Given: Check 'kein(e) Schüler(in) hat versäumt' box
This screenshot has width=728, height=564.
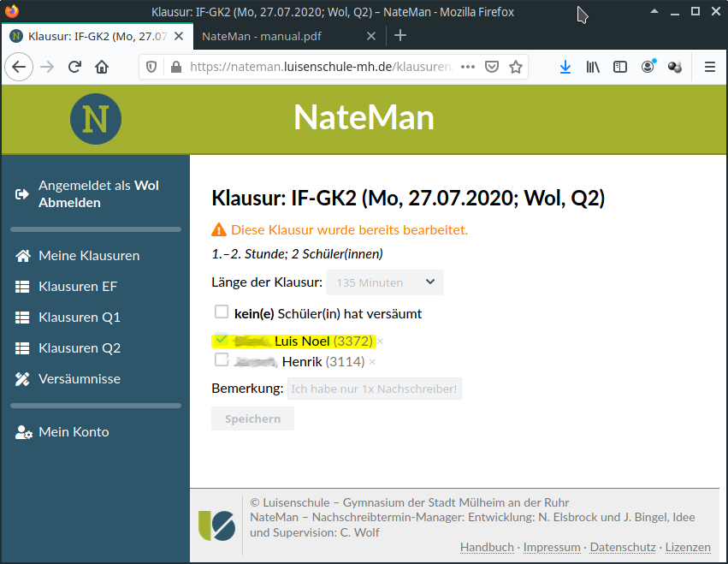Looking at the screenshot, I should click(x=222, y=312).
